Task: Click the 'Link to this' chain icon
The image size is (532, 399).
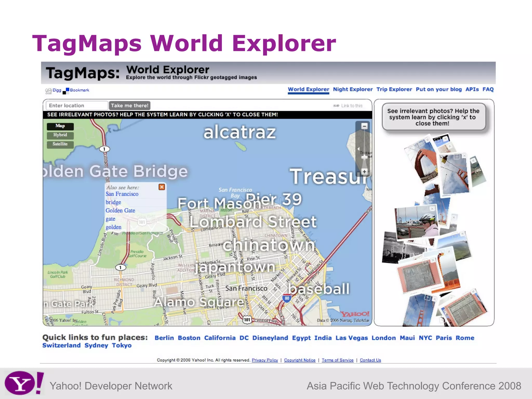Action: tap(336, 106)
